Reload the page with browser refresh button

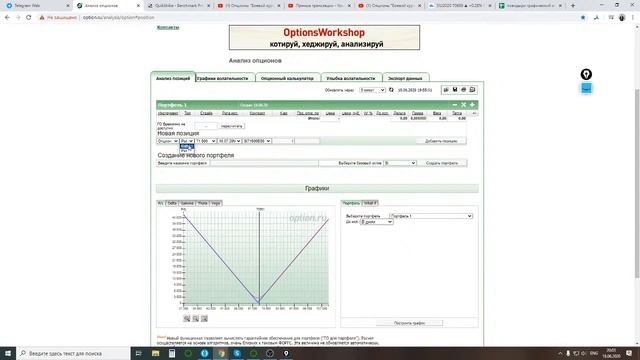click(29, 18)
